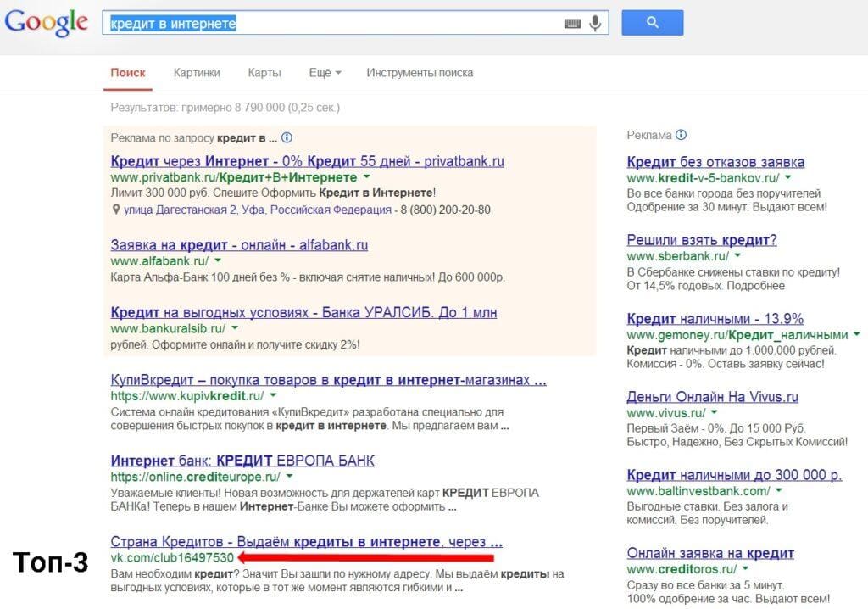
Task: Open 'Кредит без отказов заявка' ad
Action: click(715, 162)
